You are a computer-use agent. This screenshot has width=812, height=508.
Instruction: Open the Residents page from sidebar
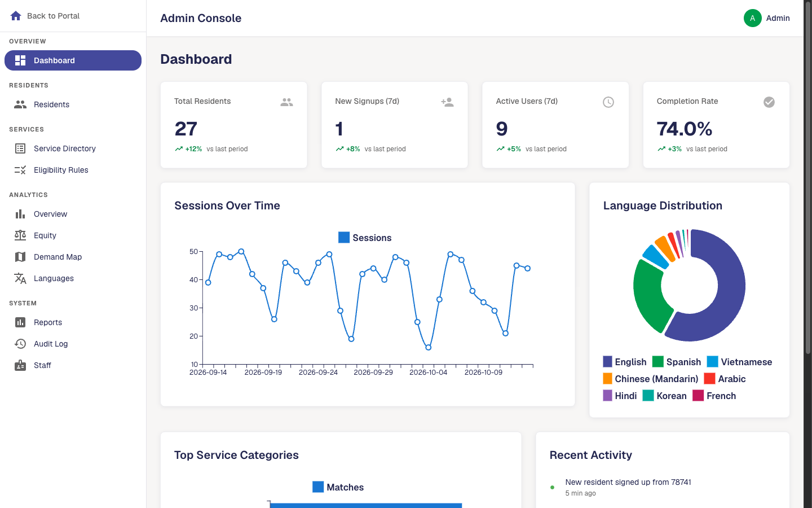[73, 104]
